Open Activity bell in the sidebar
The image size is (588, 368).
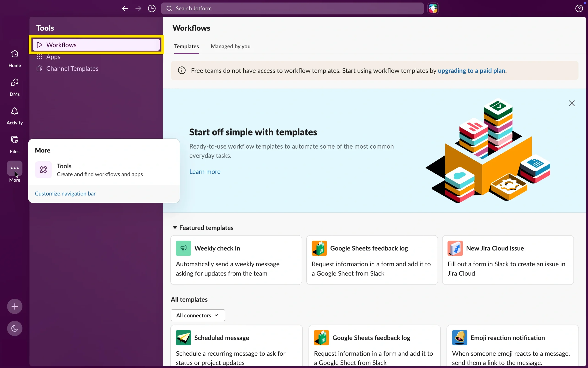14,116
